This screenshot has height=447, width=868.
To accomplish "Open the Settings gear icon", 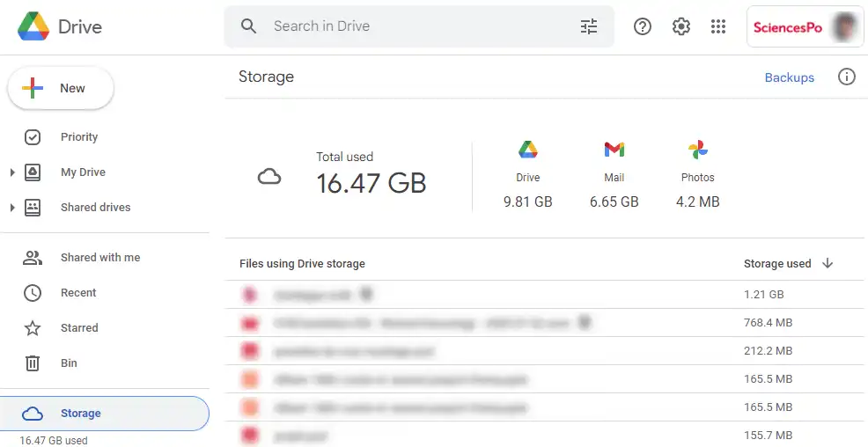I will coord(680,26).
